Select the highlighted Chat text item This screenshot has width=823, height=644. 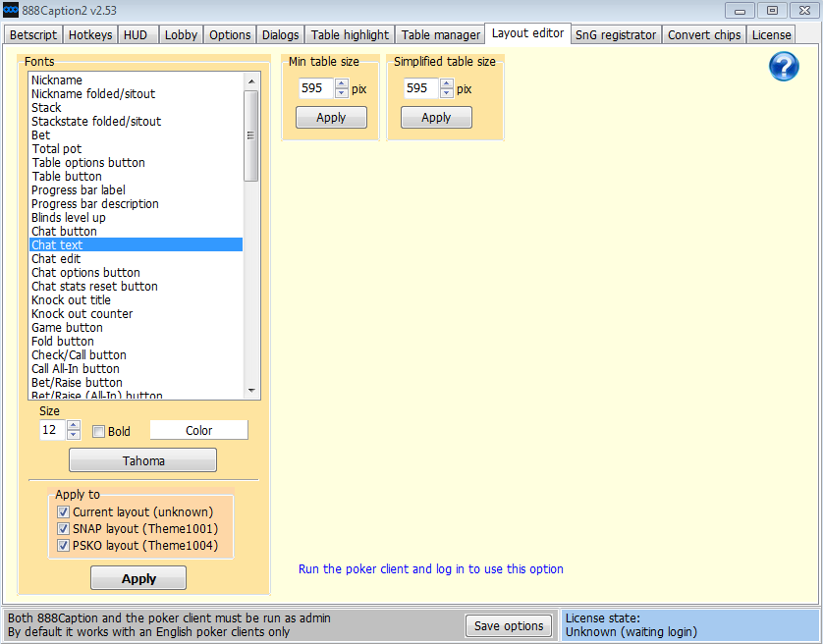coord(136,245)
